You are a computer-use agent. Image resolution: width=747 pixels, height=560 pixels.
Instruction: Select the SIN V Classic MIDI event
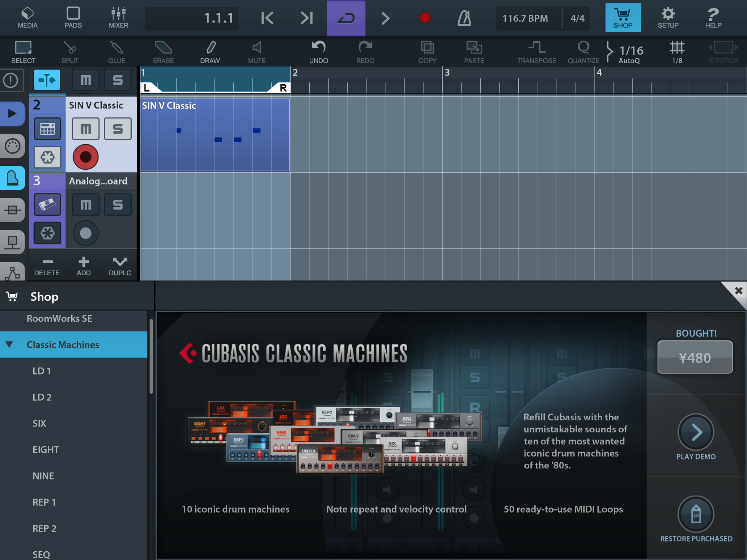[x=215, y=135]
